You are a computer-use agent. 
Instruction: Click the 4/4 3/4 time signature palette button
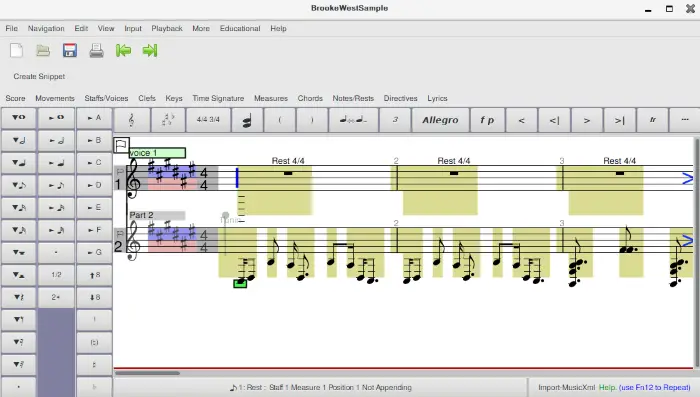pos(208,120)
